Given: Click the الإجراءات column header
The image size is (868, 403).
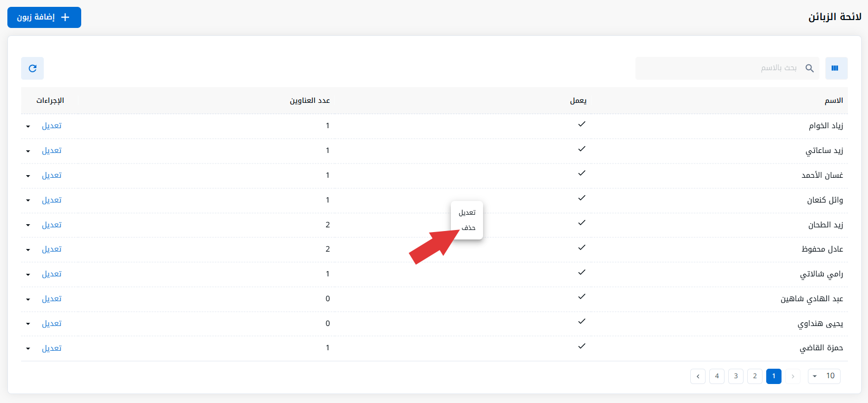Looking at the screenshot, I should (50, 101).
